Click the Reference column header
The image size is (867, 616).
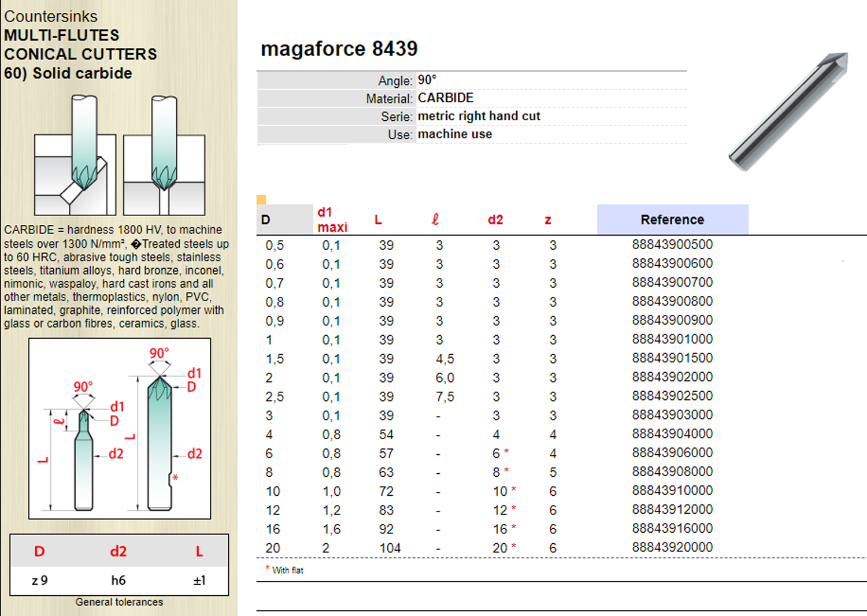tap(672, 220)
